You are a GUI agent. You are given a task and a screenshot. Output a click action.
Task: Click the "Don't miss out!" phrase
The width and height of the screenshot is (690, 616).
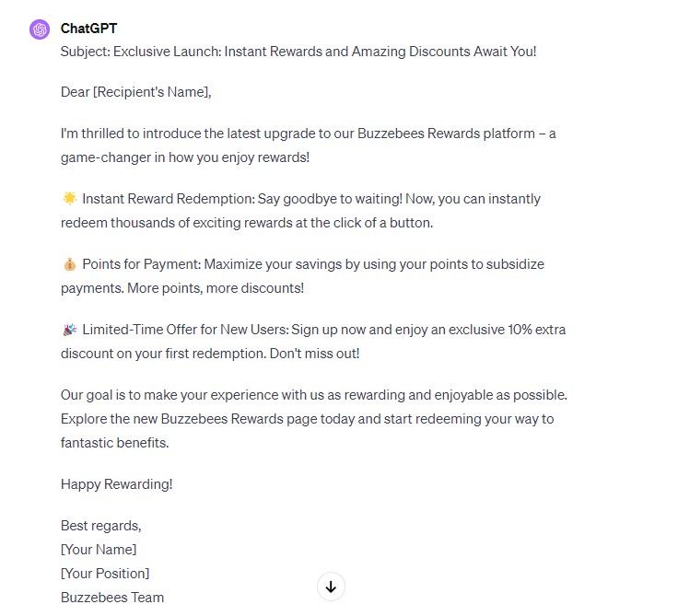[315, 353]
